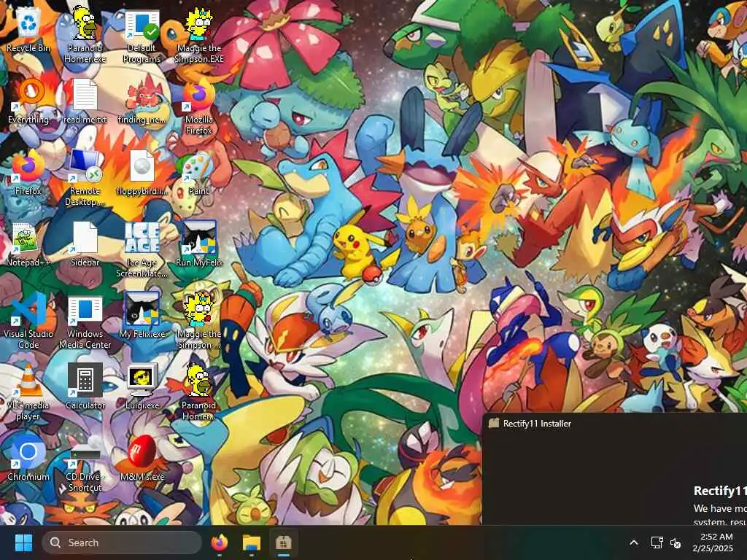Open the finding_ne... desktop file
Screen dimensions: 747x560
click(x=142, y=101)
